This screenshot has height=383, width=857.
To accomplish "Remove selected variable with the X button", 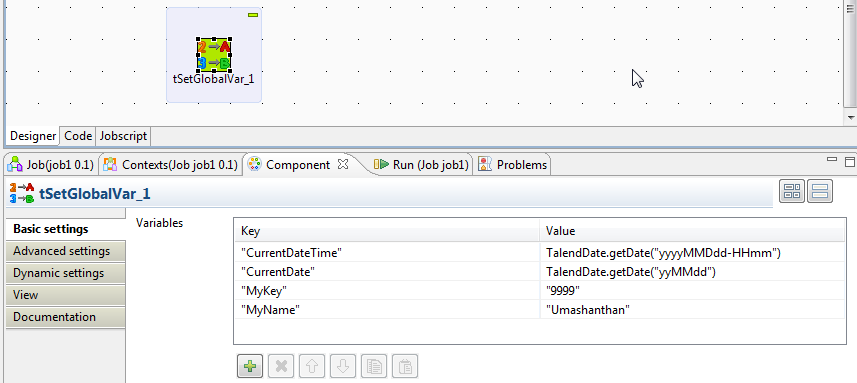I will (x=281, y=366).
